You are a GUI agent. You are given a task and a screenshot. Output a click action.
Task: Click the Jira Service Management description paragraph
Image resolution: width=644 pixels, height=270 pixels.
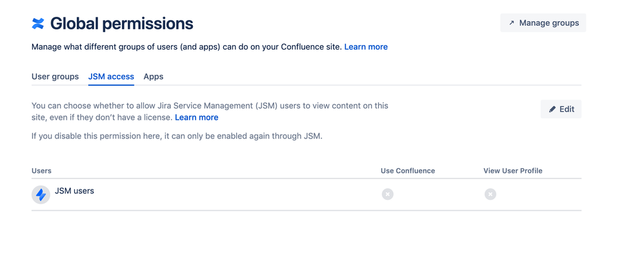pos(210,106)
